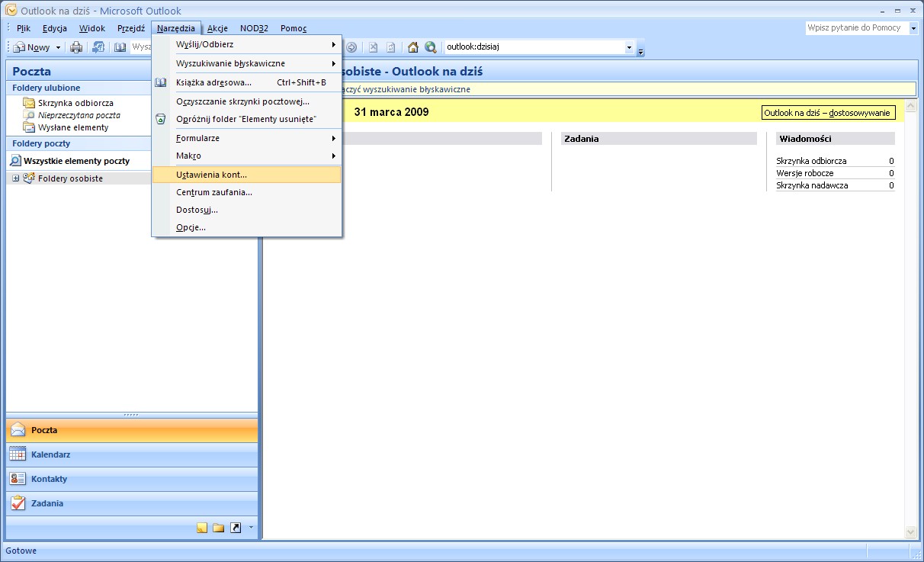
Task: Switch to Zadania pane
Action: coord(132,504)
